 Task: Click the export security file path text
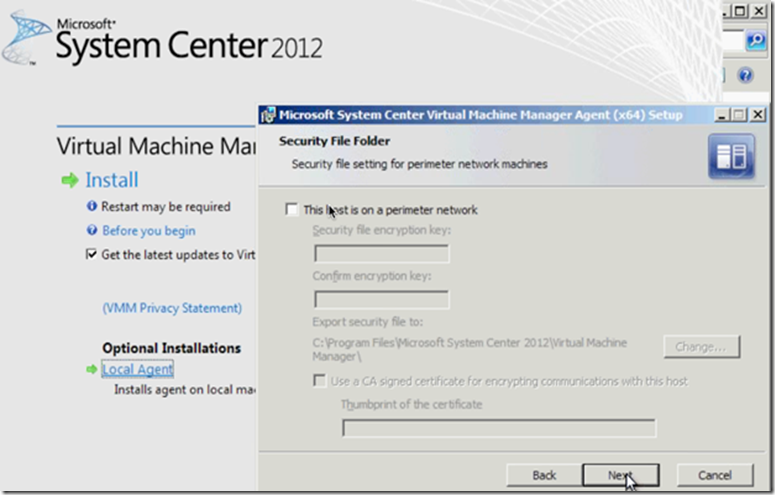click(x=470, y=349)
